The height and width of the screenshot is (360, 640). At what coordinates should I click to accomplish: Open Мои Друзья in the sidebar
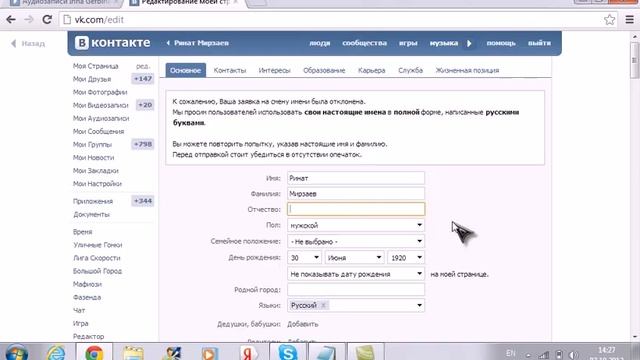(92, 79)
